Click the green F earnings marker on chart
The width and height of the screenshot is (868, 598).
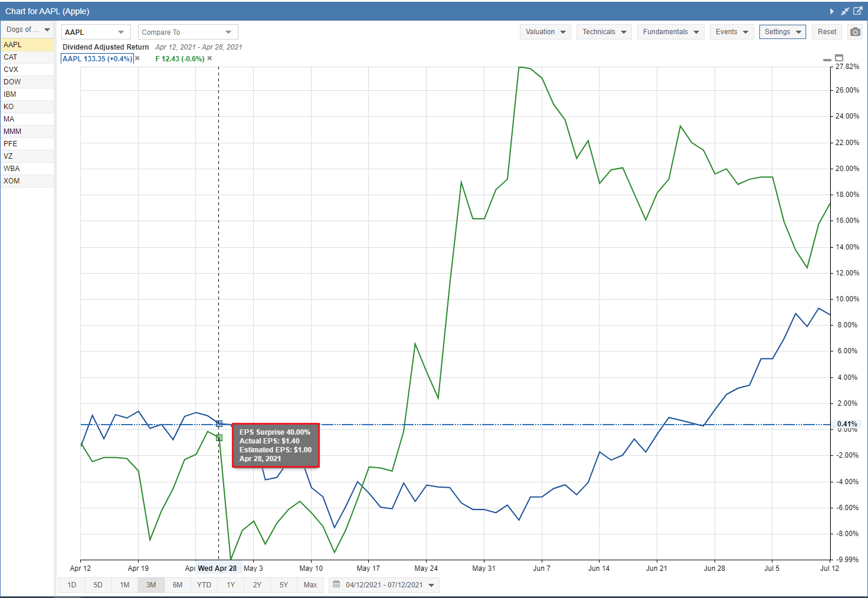[219, 438]
